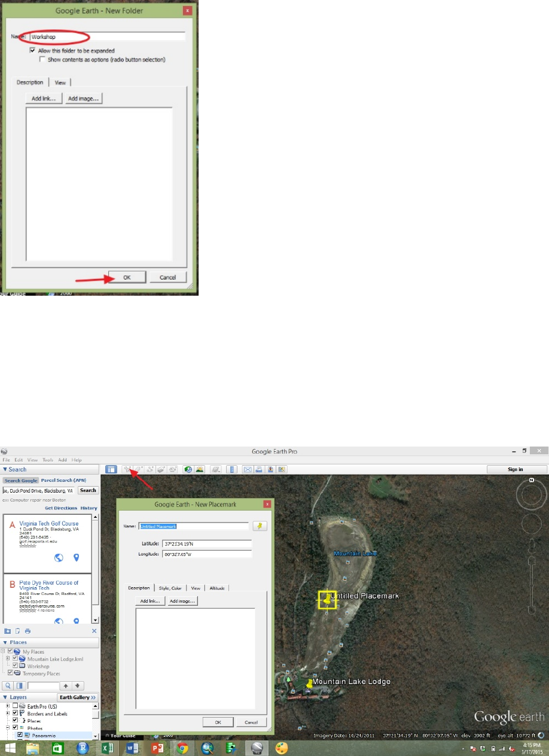Open the Add menu

pos(62,460)
